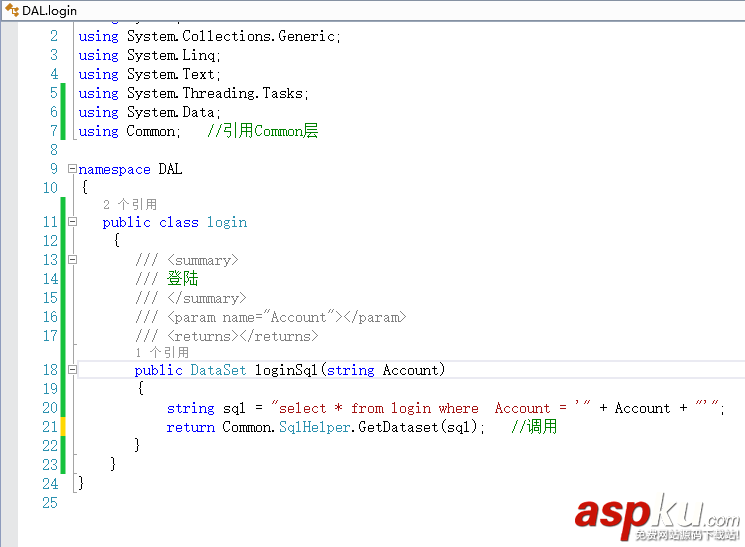Image resolution: width=745 pixels, height=547 pixels.
Task: Collapse the loginSql method block
Action: pos(72,369)
